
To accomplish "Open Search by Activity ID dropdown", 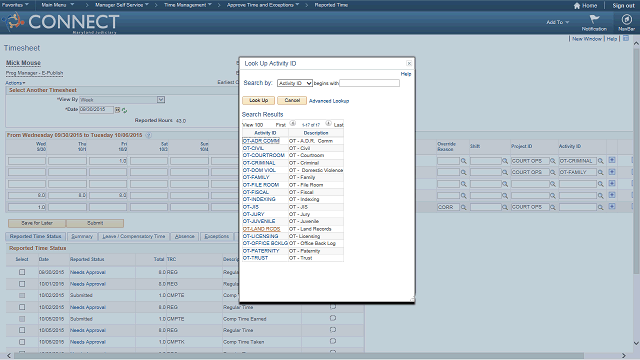I will [x=295, y=83].
